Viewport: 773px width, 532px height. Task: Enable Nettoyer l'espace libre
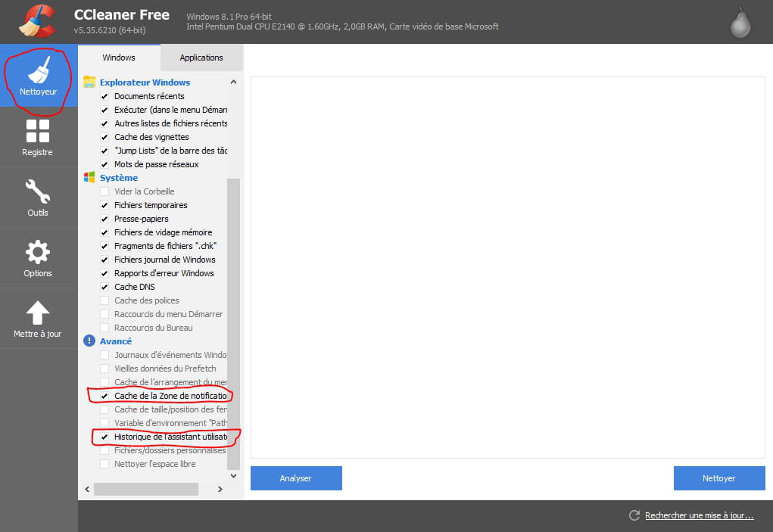tap(104, 464)
